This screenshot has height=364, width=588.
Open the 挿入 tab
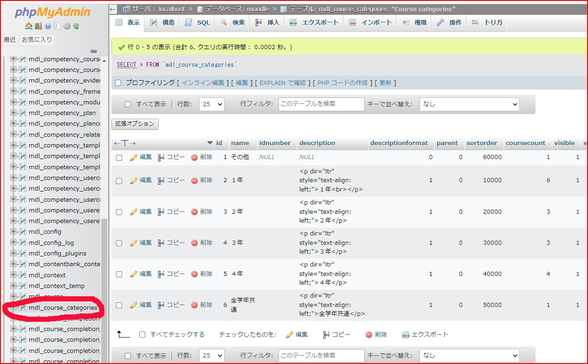tap(267, 22)
